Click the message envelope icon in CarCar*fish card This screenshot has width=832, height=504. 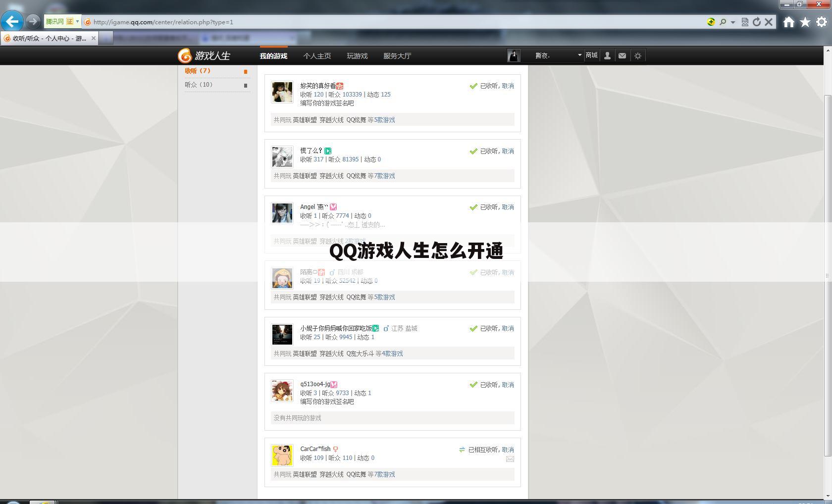pyautogui.click(x=510, y=459)
